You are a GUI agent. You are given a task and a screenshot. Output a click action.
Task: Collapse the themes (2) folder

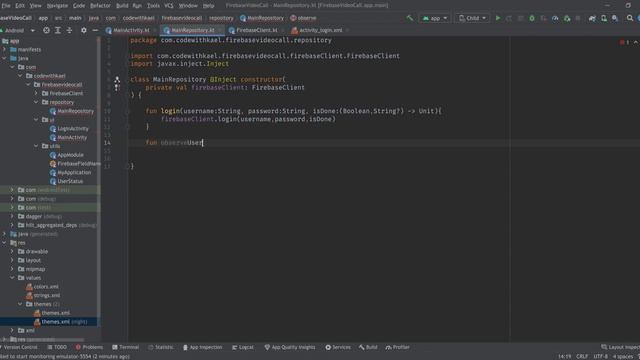(x=20, y=304)
